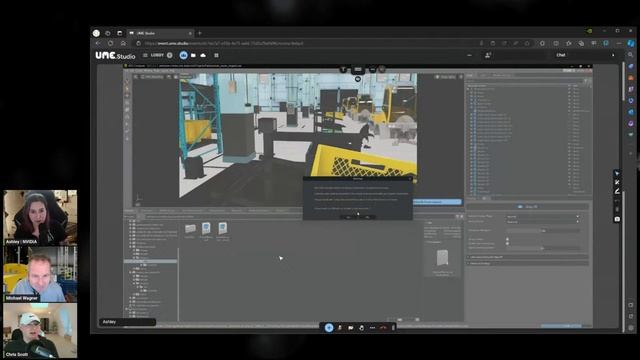Select third asset thumbnail in content browser

click(222, 231)
